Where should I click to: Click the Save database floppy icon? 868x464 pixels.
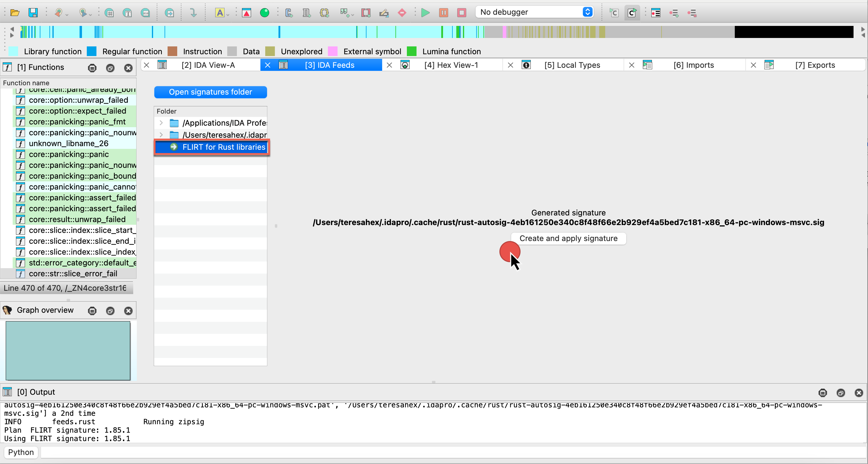coord(33,13)
